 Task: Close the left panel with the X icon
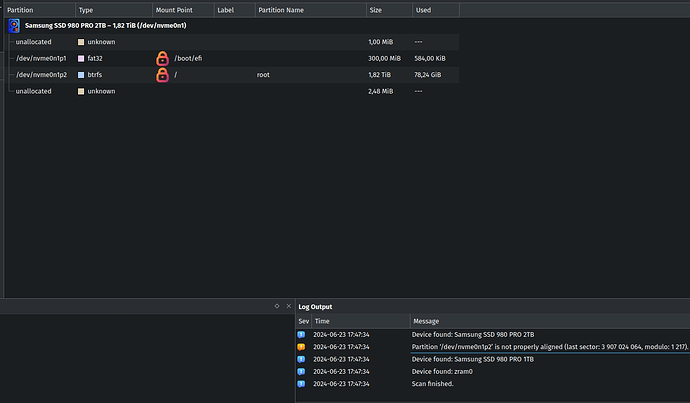pos(289,306)
